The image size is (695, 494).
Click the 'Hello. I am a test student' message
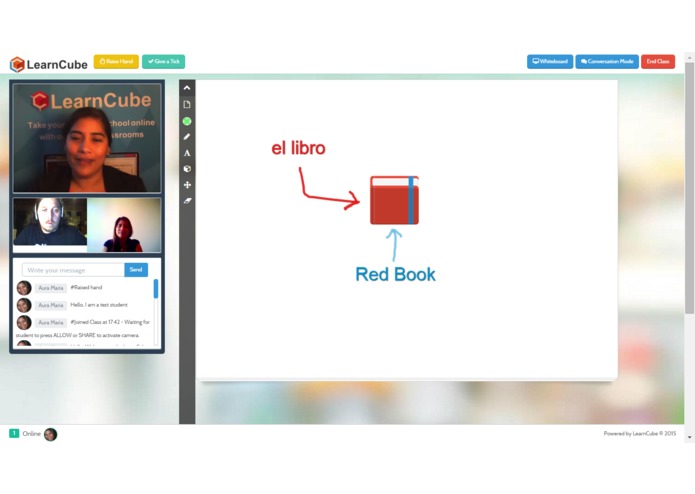99,305
